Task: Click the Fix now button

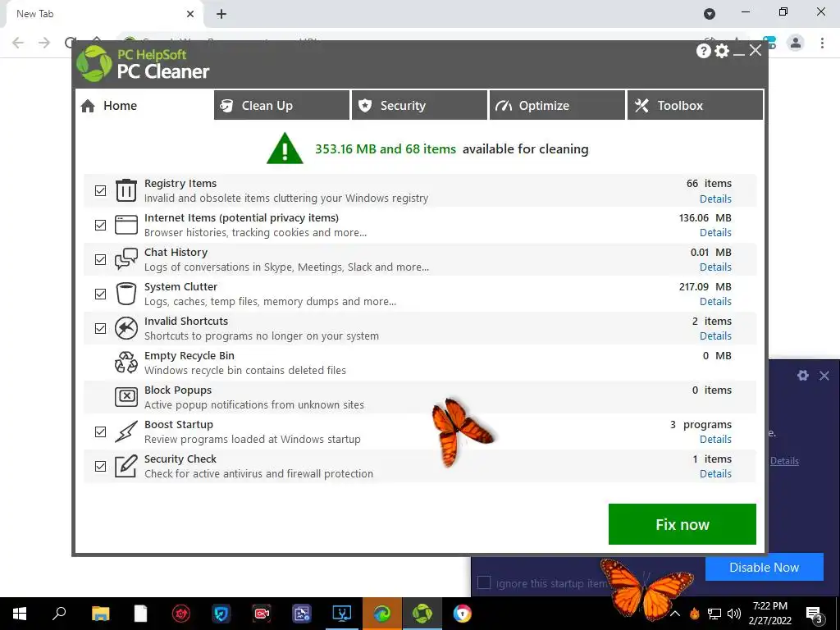Action: [682, 524]
